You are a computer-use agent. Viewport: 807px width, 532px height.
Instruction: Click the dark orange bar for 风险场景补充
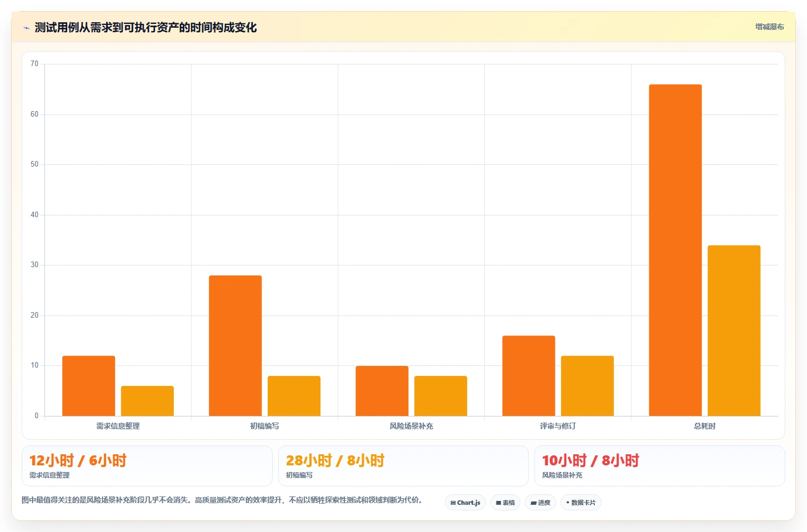(382, 391)
